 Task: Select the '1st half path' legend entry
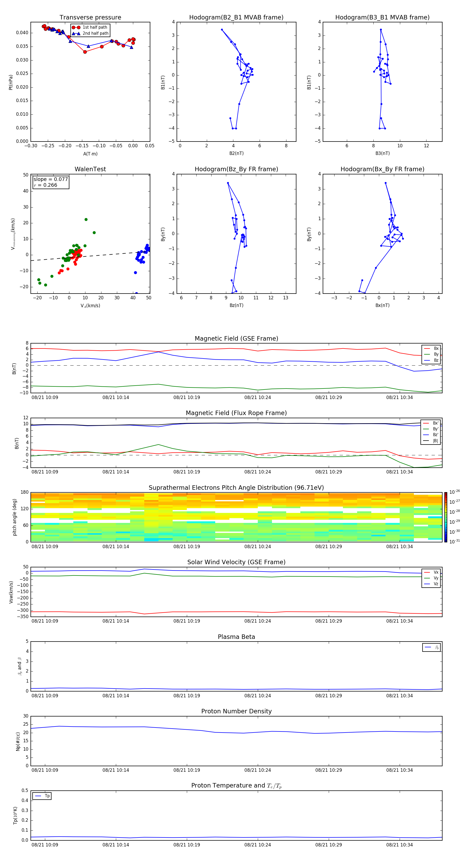90,27
